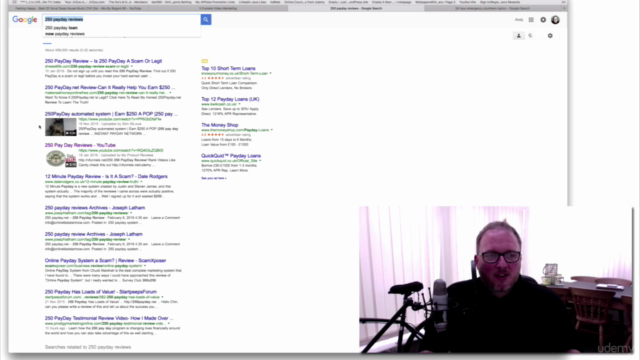
Task: Open '250 PayDay Review – Is 250 PayDay A Scam Or Legit'
Action: 103,61
